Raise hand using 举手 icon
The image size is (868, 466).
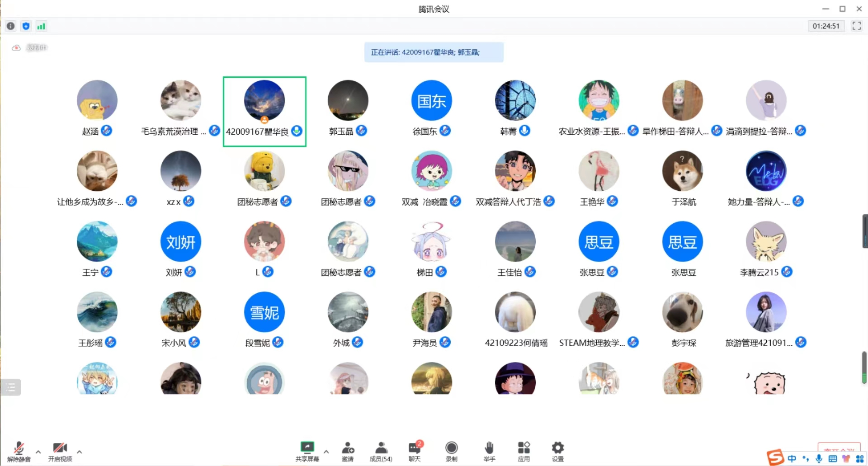489,451
